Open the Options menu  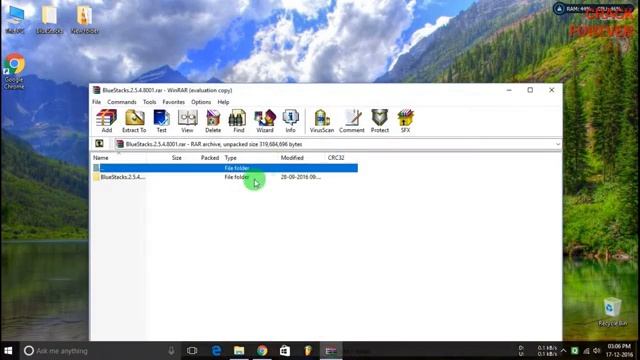pos(201,102)
